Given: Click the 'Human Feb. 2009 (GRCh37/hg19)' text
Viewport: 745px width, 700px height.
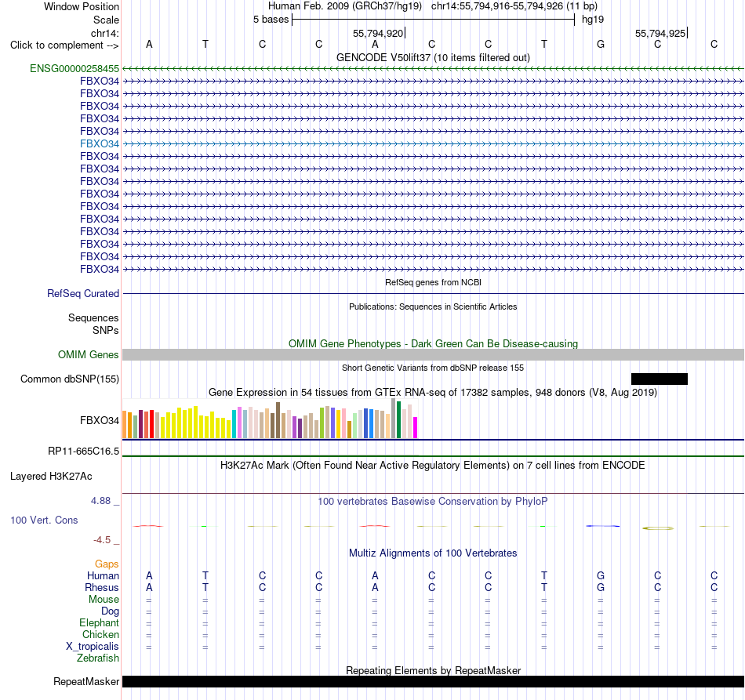Looking at the screenshot, I should point(345,6).
